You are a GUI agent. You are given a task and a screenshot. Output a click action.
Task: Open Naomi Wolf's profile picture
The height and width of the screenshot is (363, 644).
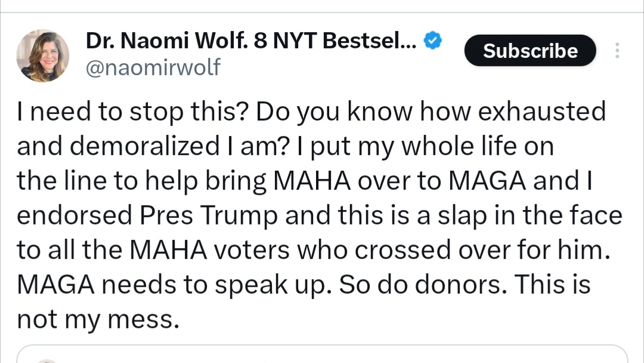(x=42, y=56)
